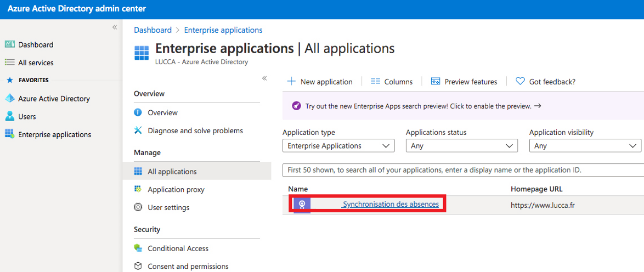Open the Synchronisation des absences application link
Screen dimensions: 644x272
tap(390, 204)
